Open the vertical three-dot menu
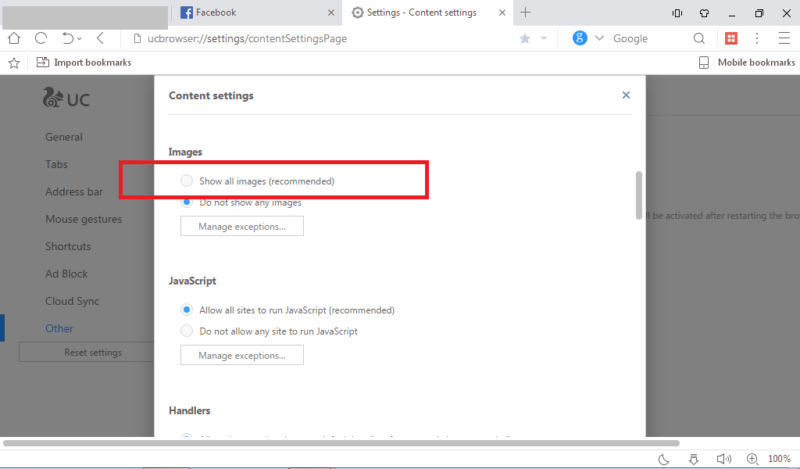This screenshot has height=469, width=800. click(757, 38)
